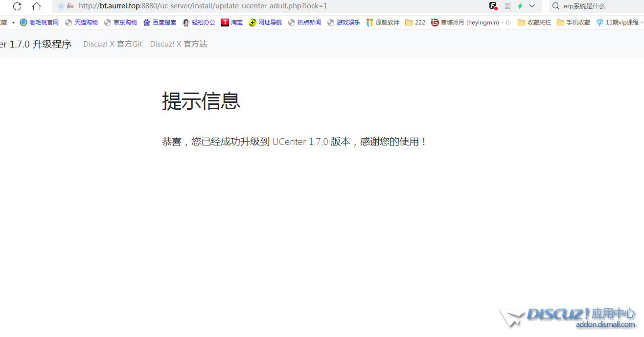Show the page QR code icon
Image resolution: width=644 pixels, height=337 pixels.
click(x=507, y=6)
